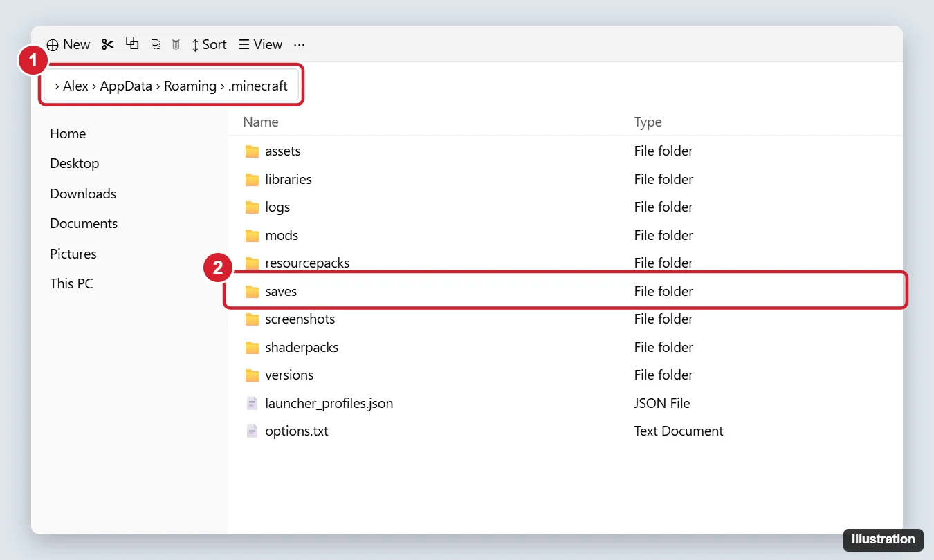Click the Text Document type cell
934x560 pixels.
coord(679,431)
